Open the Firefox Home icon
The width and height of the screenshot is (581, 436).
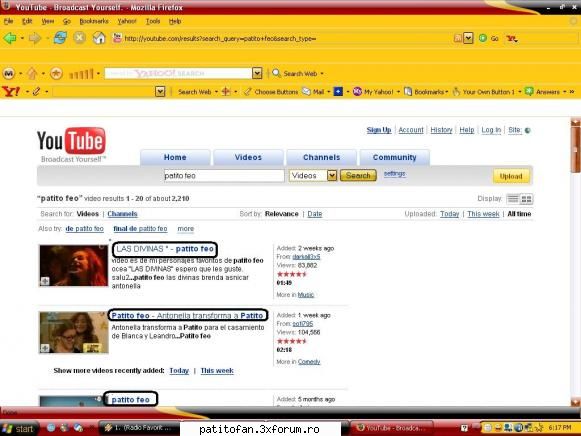point(99,38)
